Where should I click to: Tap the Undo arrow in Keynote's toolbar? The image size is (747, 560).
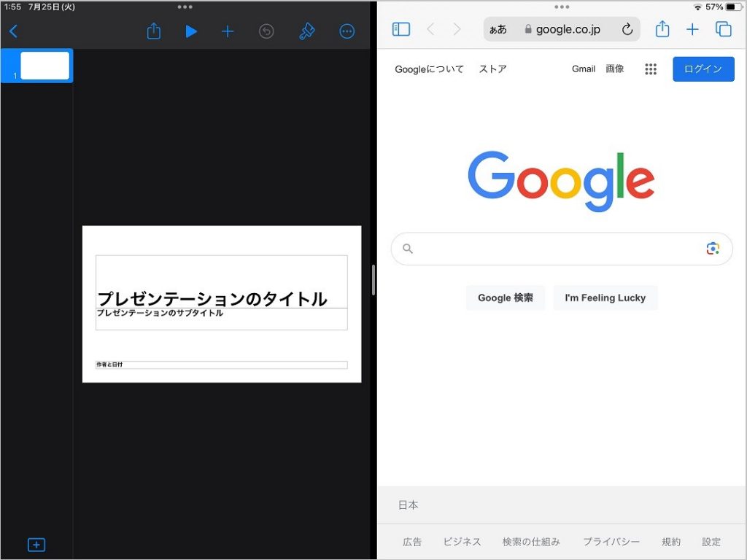[x=266, y=31]
